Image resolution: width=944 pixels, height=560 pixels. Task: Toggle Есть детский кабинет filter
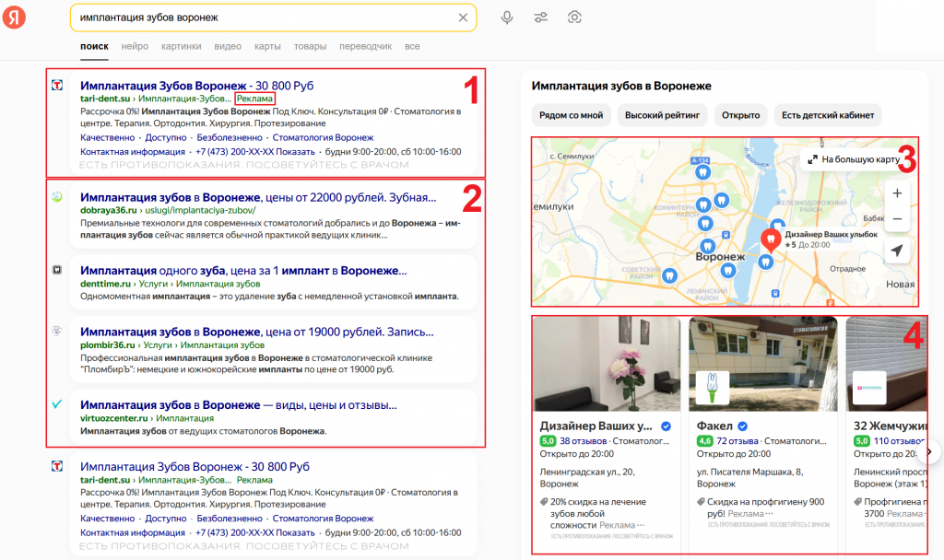click(x=828, y=115)
